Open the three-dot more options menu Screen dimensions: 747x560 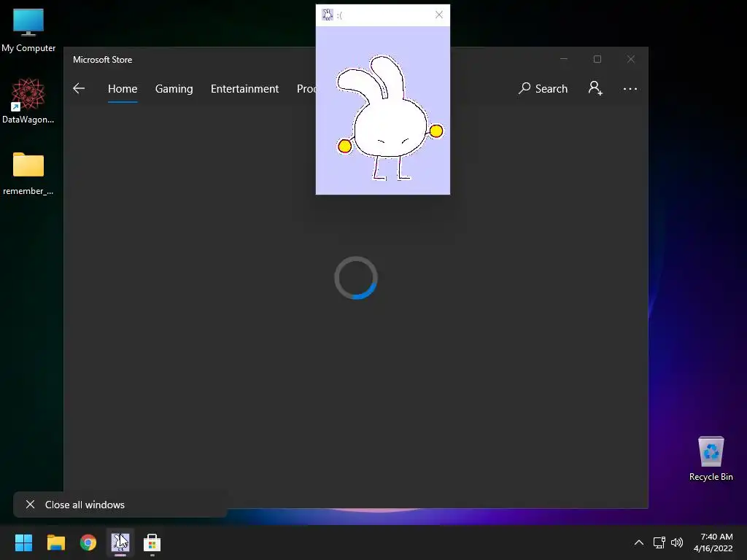630,88
